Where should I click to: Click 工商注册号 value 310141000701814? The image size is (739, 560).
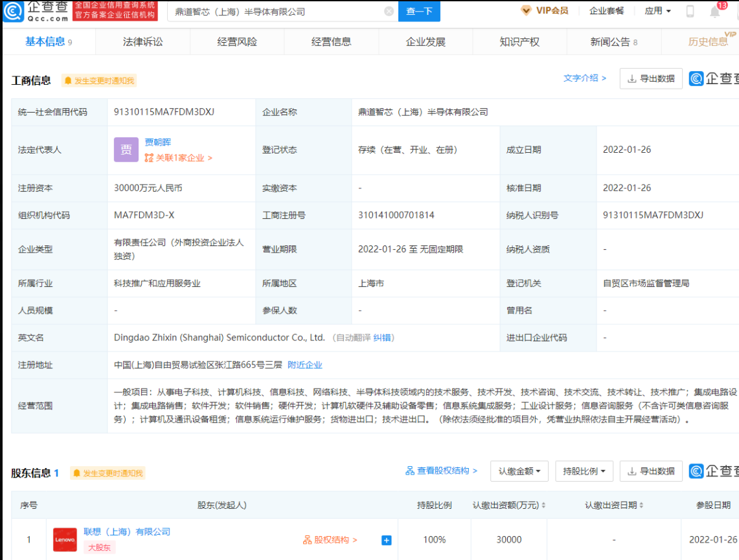pyautogui.click(x=396, y=215)
